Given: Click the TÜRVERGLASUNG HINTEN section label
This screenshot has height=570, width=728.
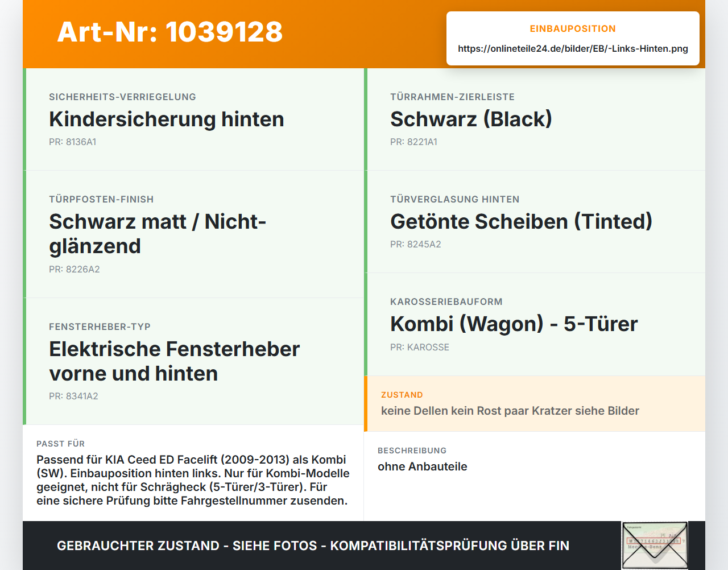Looking at the screenshot, I should (x=455, y=199).
